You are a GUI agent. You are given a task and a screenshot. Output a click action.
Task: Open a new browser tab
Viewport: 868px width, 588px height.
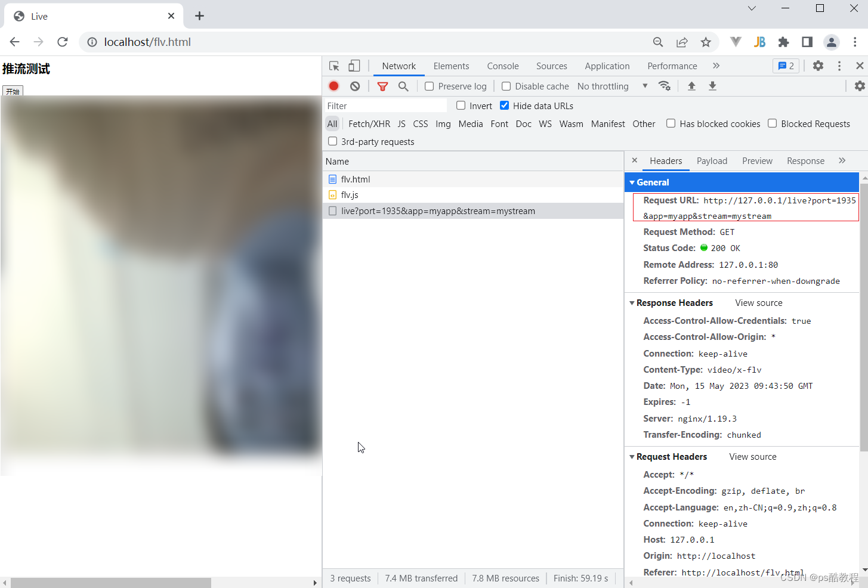point(199,16)
